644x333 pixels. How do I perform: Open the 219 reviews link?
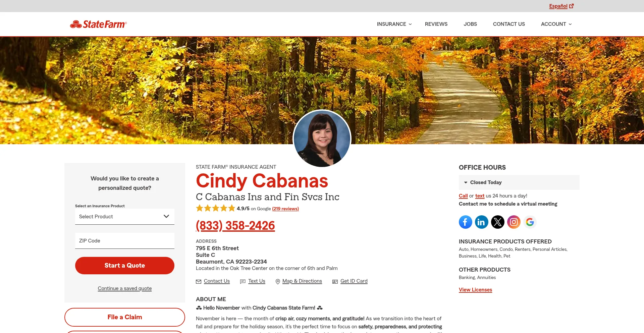tap(285, 209)
